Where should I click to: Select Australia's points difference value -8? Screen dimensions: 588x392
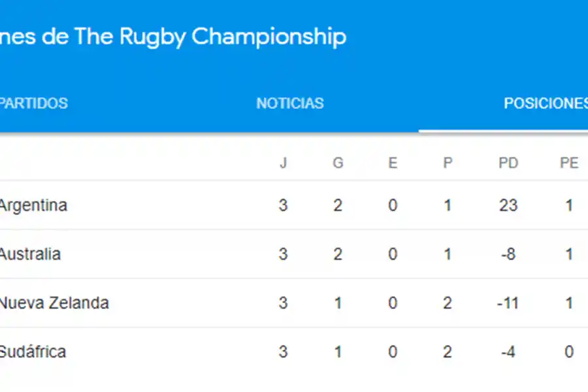[x=507, y=253]
